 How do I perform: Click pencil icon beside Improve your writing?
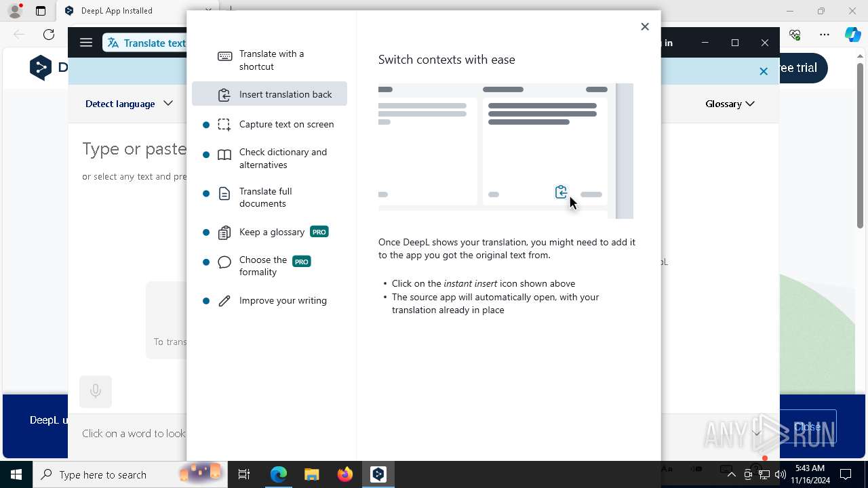pos(224,301)
